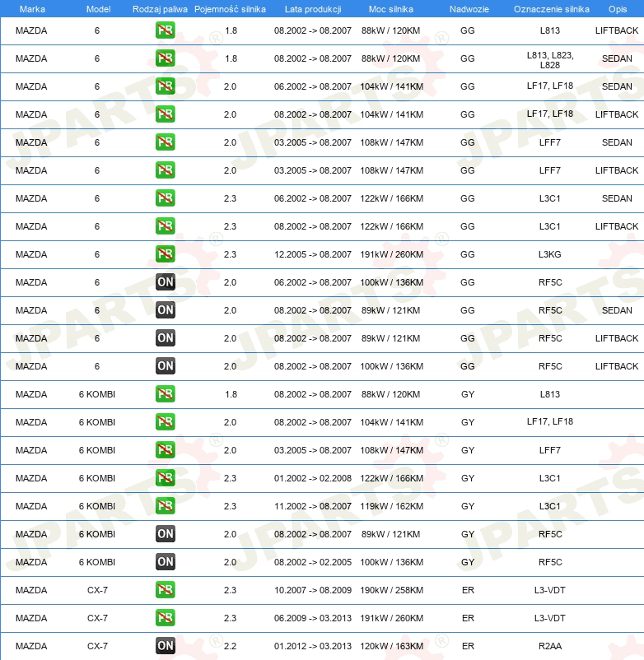The image size is (644, 660).
Task: Click 6 KOMBI model cell in 119kW row
Action: (x=97, y=506)
